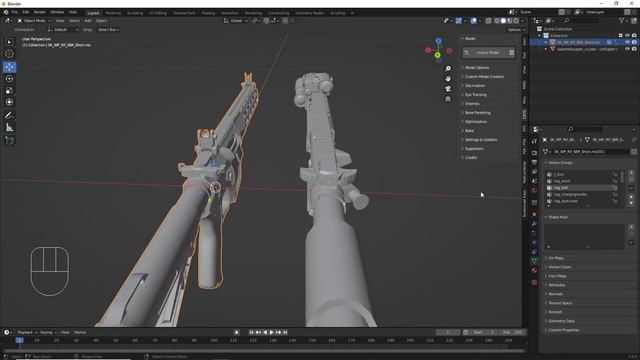Activate the Move tool
The image size is (640, 360).
pyautogui.click(x=9, y=67)
